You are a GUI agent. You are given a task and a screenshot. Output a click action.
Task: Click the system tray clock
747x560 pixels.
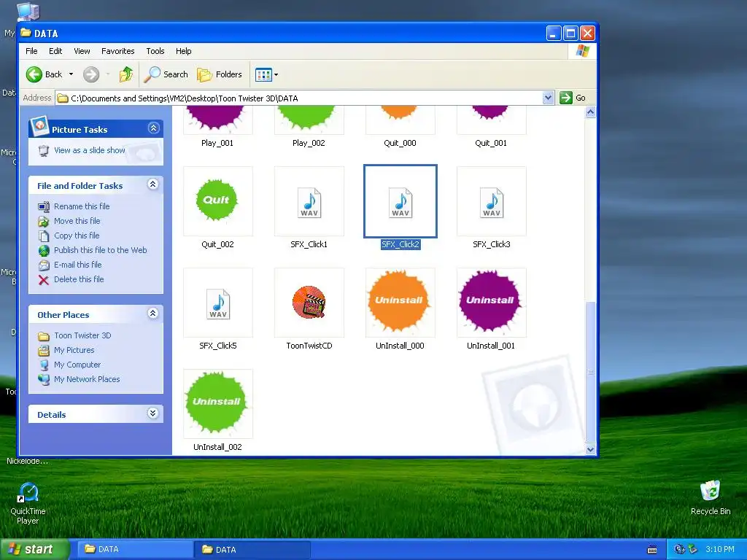pyautogui.click(x=720, y=550)
